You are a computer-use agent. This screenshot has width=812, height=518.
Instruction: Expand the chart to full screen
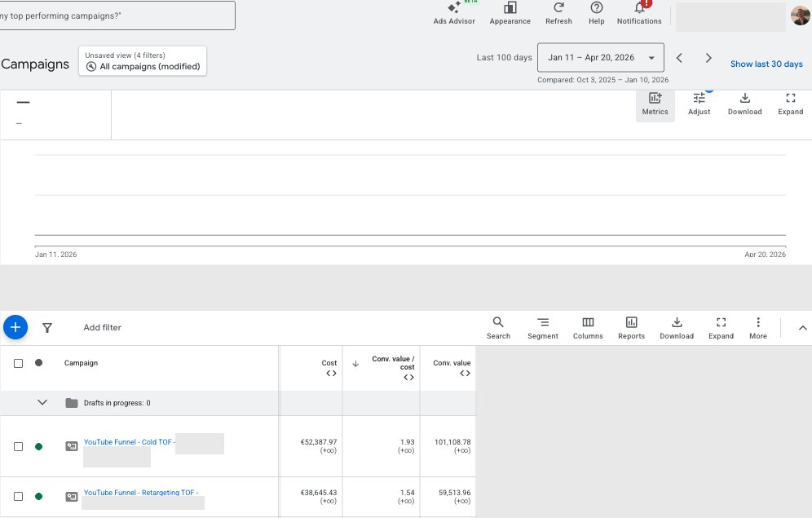[790, 104]
